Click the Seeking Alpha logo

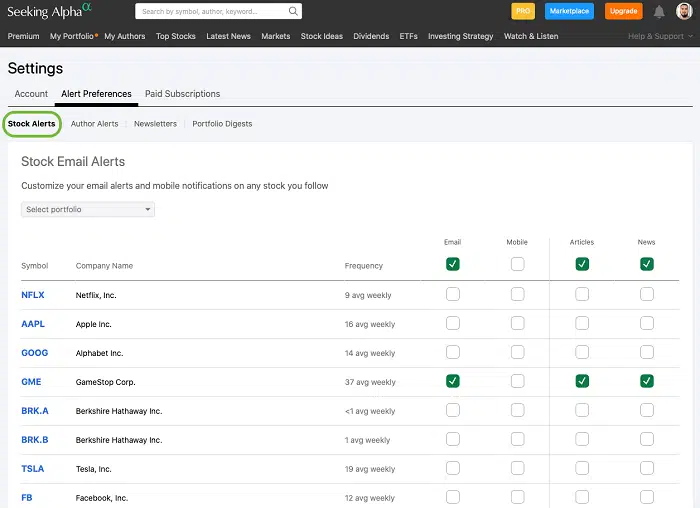(49, 11)
